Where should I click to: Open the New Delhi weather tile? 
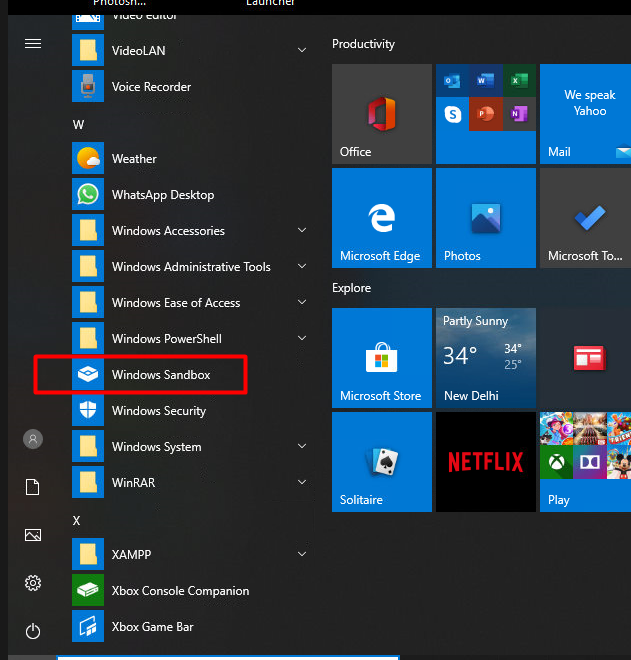[486, 358]
